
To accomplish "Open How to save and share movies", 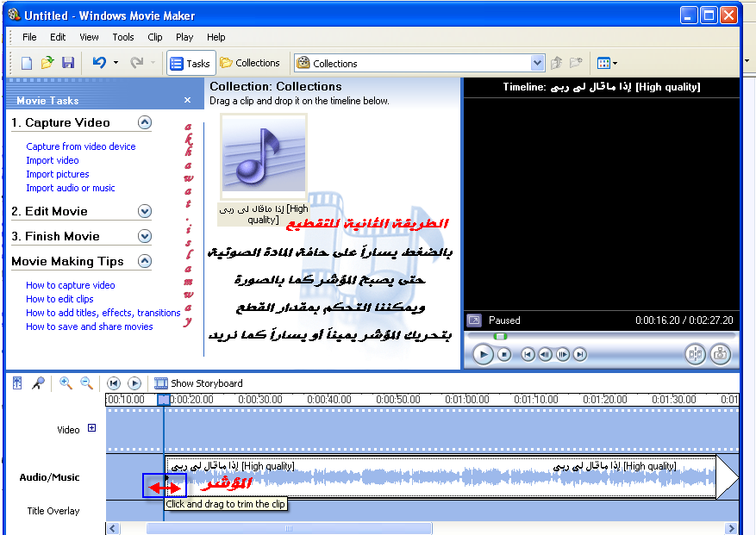I will [90, 327].
